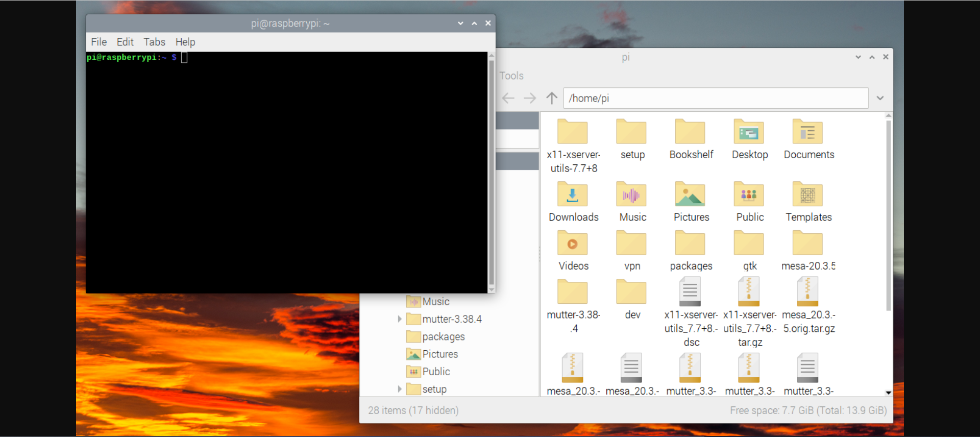980x437 pixels.
Task: Select the vpn folder icon
Action: pyautogui.click(x=631, y=243)
